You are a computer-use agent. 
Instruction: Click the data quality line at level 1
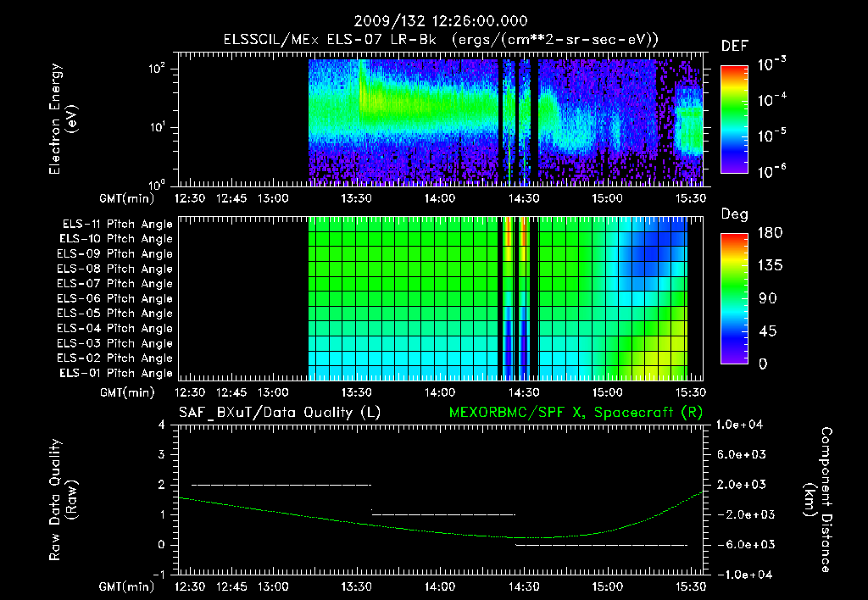pos(443,514)
